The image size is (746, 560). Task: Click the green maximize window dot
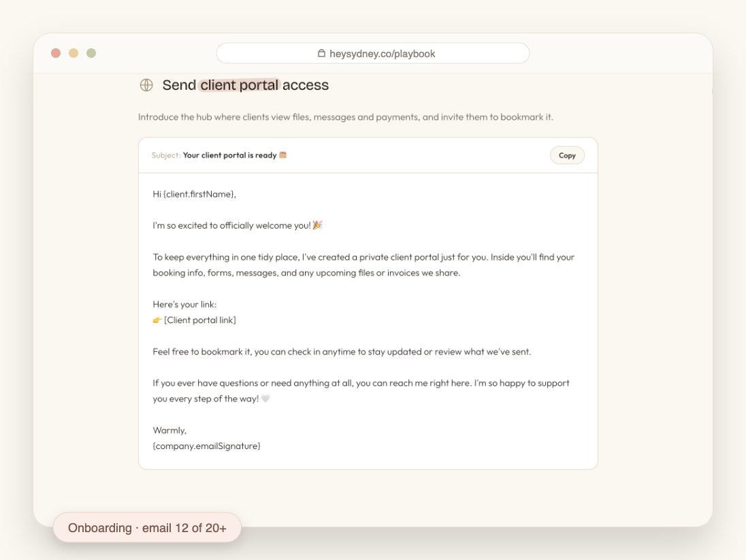[x=91, y=53]
